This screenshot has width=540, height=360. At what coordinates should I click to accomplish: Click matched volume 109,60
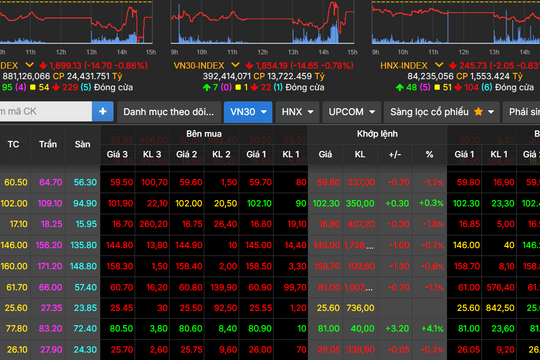(361, 266)
